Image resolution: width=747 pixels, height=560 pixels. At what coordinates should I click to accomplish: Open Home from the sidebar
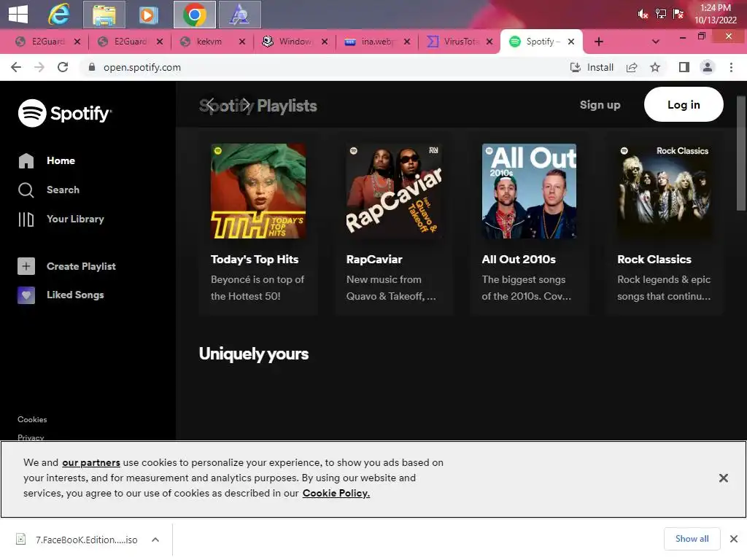47,161
